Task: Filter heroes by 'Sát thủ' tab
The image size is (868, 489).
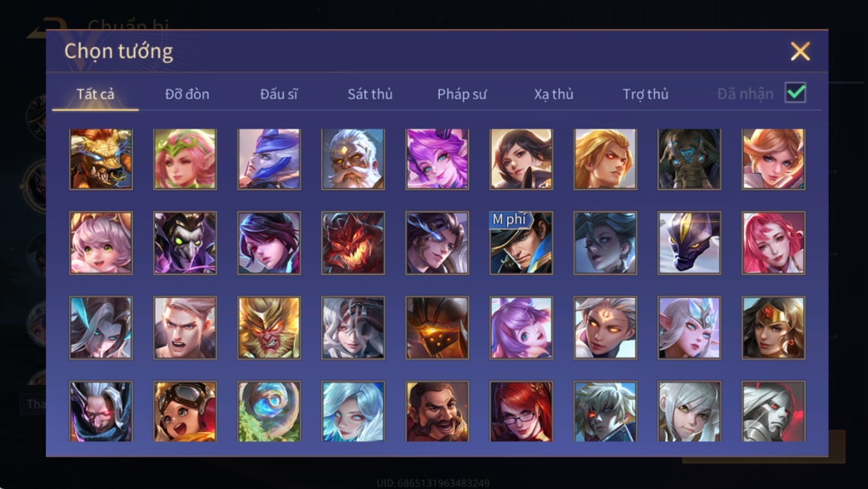Action: point(370,94)
